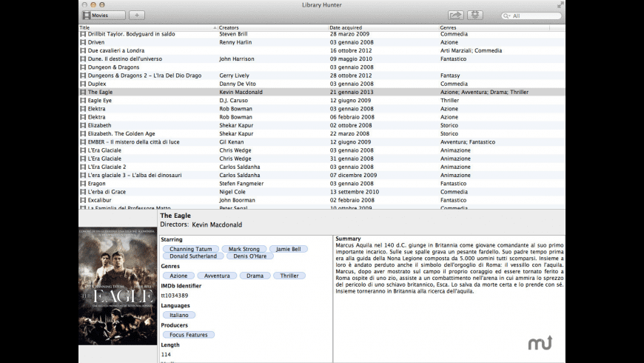Click the share export toolbar icon
The width and height of the screenshot is (644, 363).
[x=455, y=16]
